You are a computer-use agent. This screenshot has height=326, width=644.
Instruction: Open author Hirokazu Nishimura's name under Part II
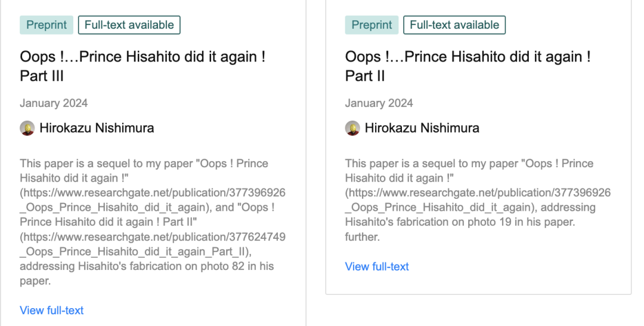(x=422, y=128)
